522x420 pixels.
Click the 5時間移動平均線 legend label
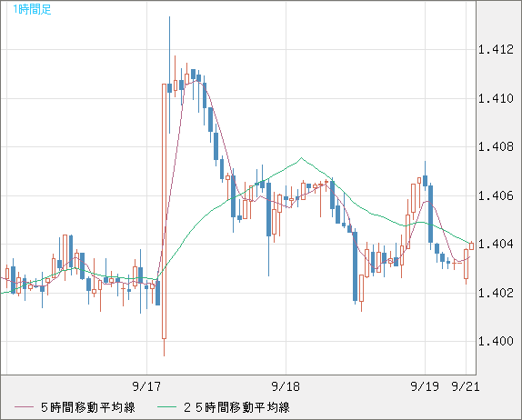click(88, 407)
